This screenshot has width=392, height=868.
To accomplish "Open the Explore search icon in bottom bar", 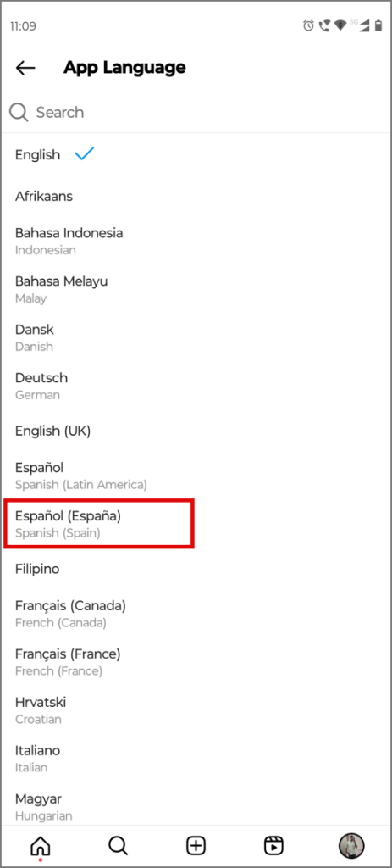I will (x=118, y=846).
